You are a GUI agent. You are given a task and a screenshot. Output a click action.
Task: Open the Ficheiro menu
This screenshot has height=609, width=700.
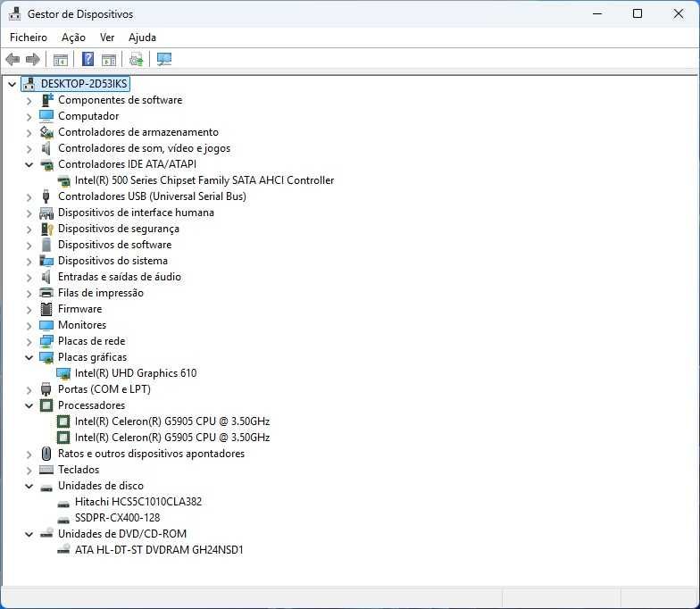[x=29, y=38]
